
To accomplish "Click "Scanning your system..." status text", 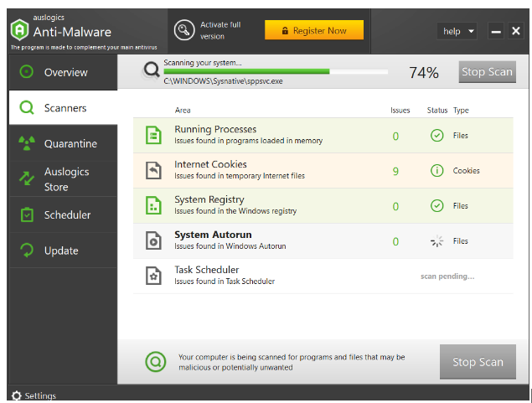I will click(x=203, y=63).
